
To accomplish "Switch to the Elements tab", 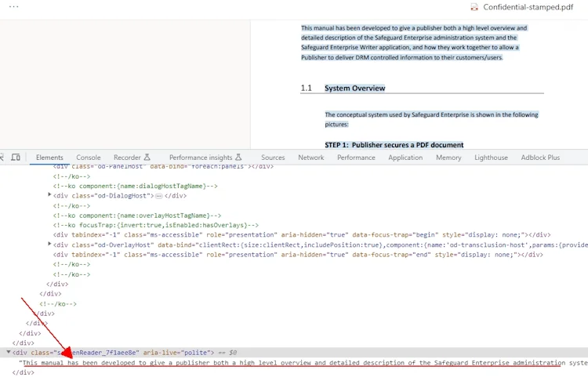I will tap(49, 158).
